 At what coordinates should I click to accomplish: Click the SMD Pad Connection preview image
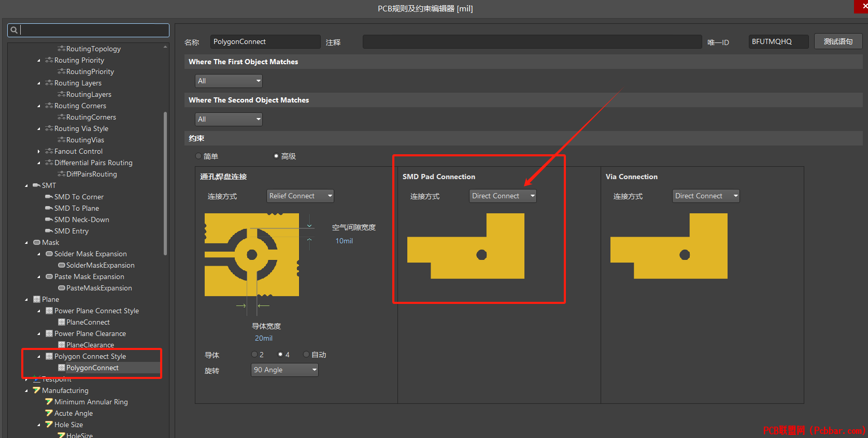[x=466, y=246]
